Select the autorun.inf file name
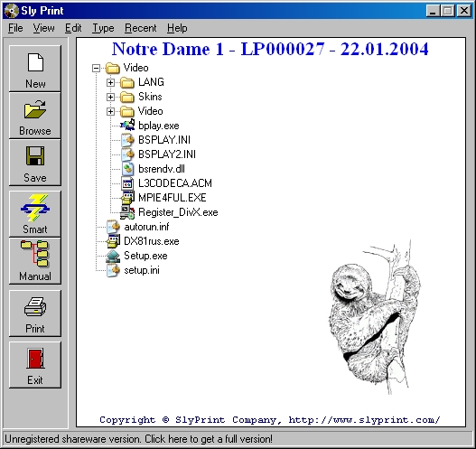476x449 pixels. coord(146,227)
